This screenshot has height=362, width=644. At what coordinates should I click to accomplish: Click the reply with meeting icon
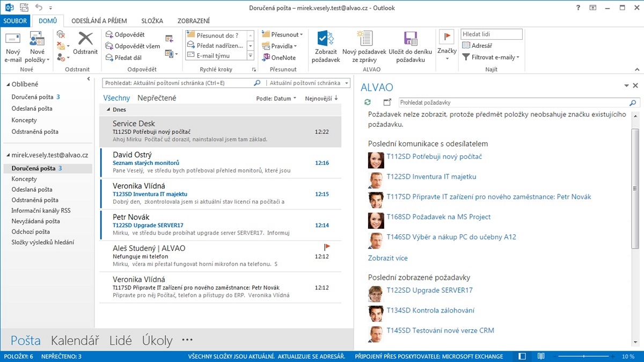(x=170, y=38)
